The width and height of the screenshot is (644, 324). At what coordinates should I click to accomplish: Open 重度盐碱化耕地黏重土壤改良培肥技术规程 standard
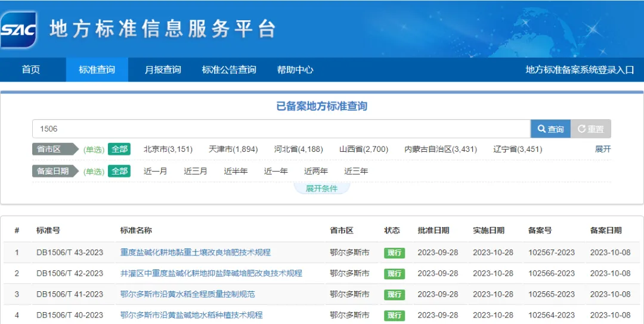pos(195,252)
